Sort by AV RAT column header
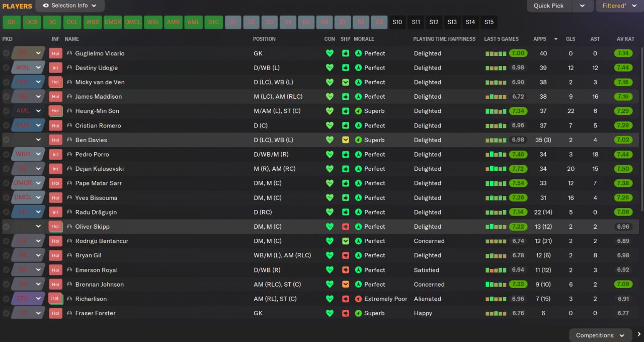 626,39
